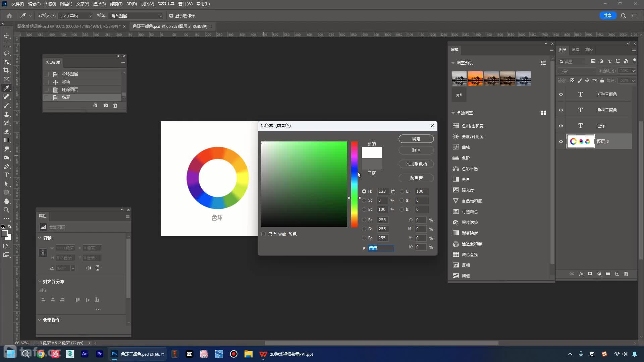Select the R red radio button
644x362 pixels.
(x=364, y=220)
